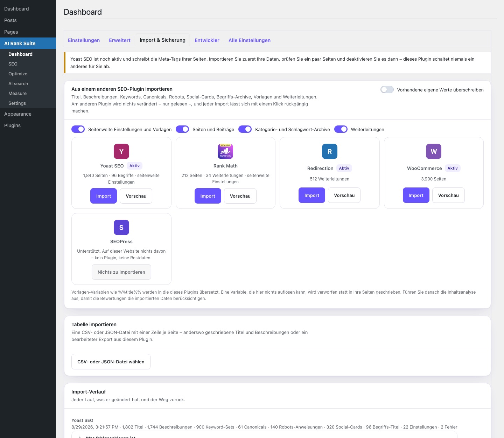Image resolution: width=504 pixels, height=438 pixels.
Task: Disable the 'Weiterleitungen' toggle
Action: pos(341,129)
